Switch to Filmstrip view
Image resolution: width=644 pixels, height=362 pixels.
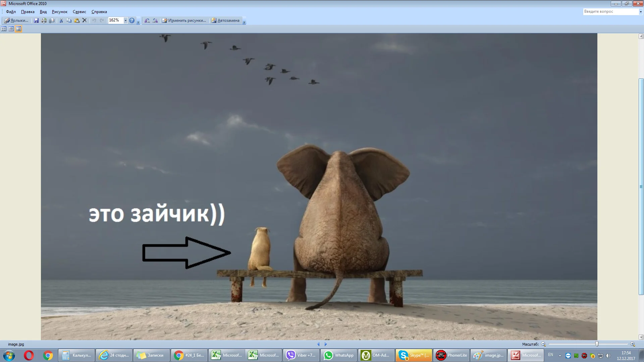click(x=11, y=29)
